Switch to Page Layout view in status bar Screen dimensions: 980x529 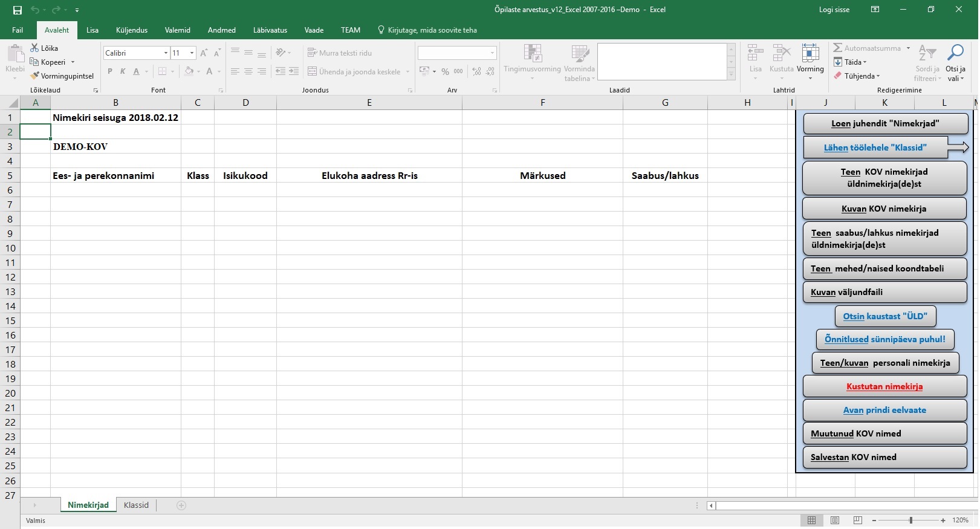coord(835,521)
